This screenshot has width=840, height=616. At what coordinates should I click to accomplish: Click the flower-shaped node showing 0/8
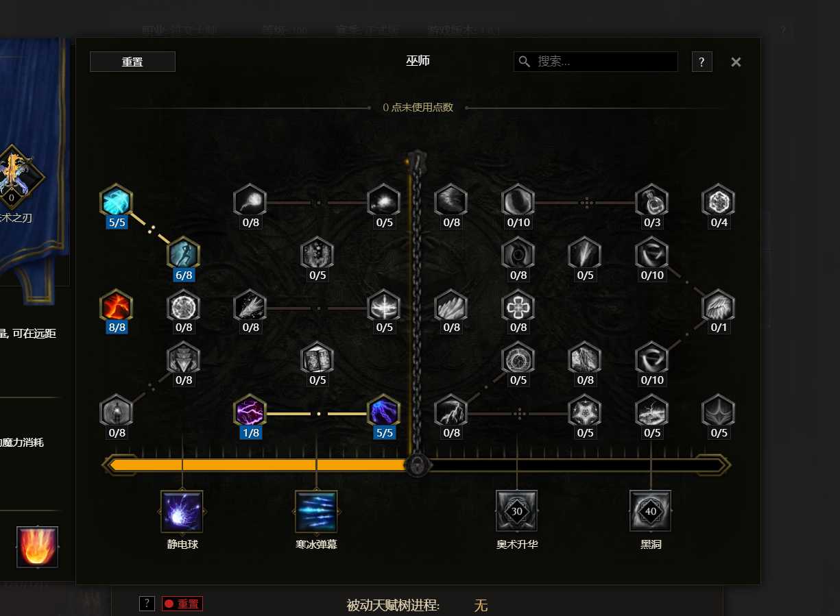[x=518, y=306]
